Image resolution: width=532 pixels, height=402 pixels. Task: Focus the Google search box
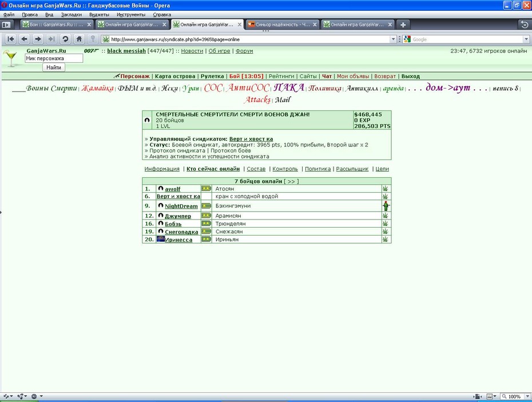pos(467,39)
